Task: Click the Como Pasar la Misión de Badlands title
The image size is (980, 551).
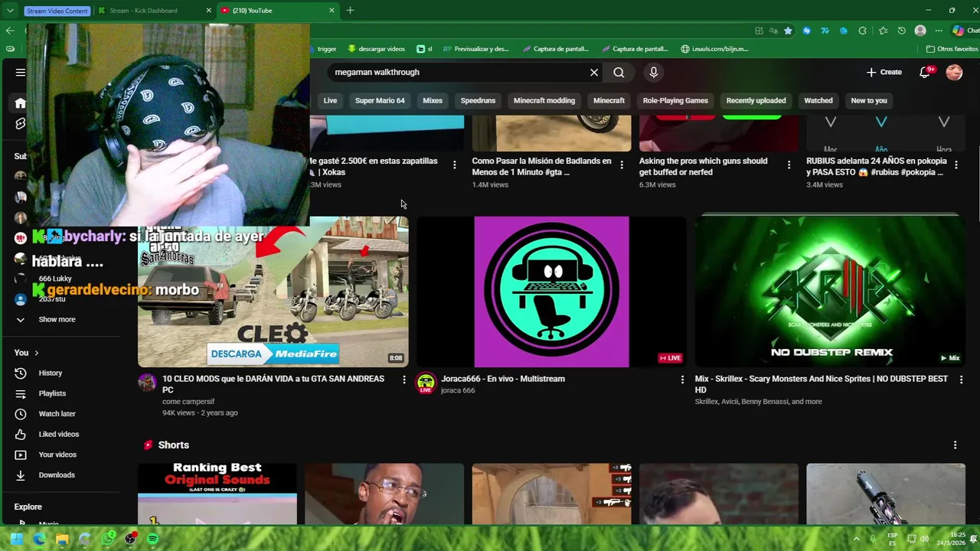Action: 541,167
